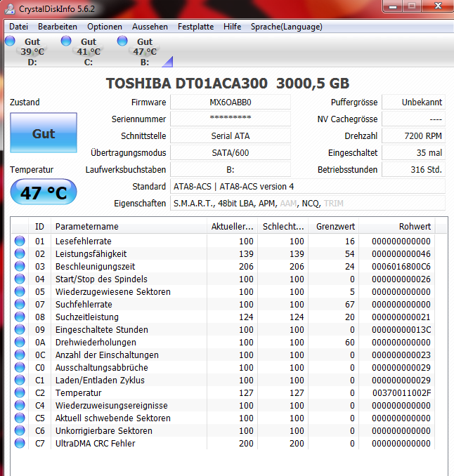The image size is (454, 476).
Task: Click the Parametername column header
Action: (x=129, y=227)
